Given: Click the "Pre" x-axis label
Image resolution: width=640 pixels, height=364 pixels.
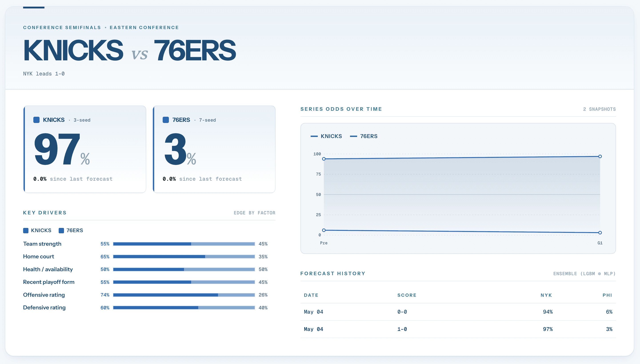Looking at the screenshot, I should (324, 243).
